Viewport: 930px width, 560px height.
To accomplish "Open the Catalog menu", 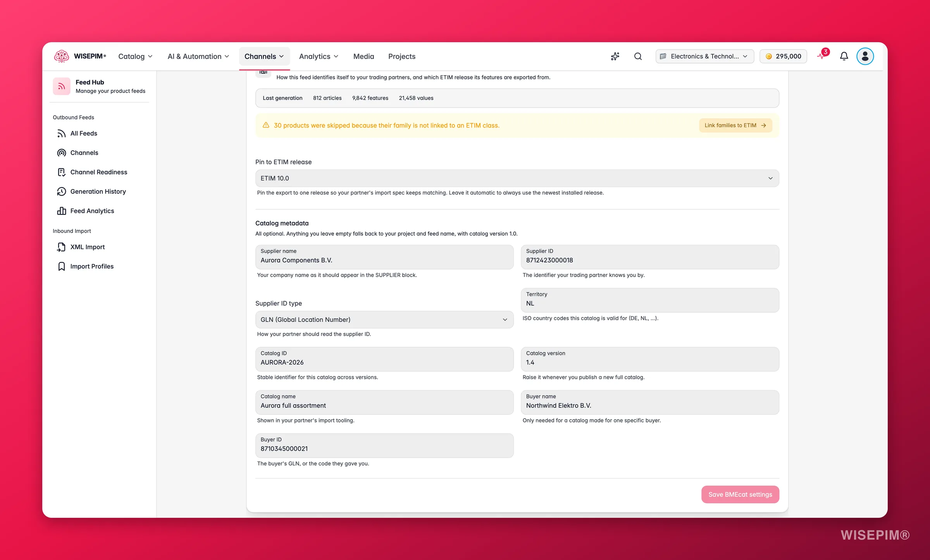I will pyautogui.click(x=135, y=56).
